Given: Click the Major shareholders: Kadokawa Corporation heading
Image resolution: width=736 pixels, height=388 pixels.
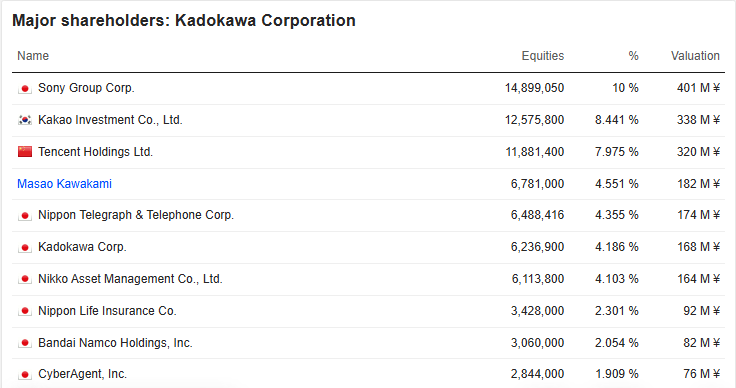Looking at the screenshot, I should click(184, 21).
